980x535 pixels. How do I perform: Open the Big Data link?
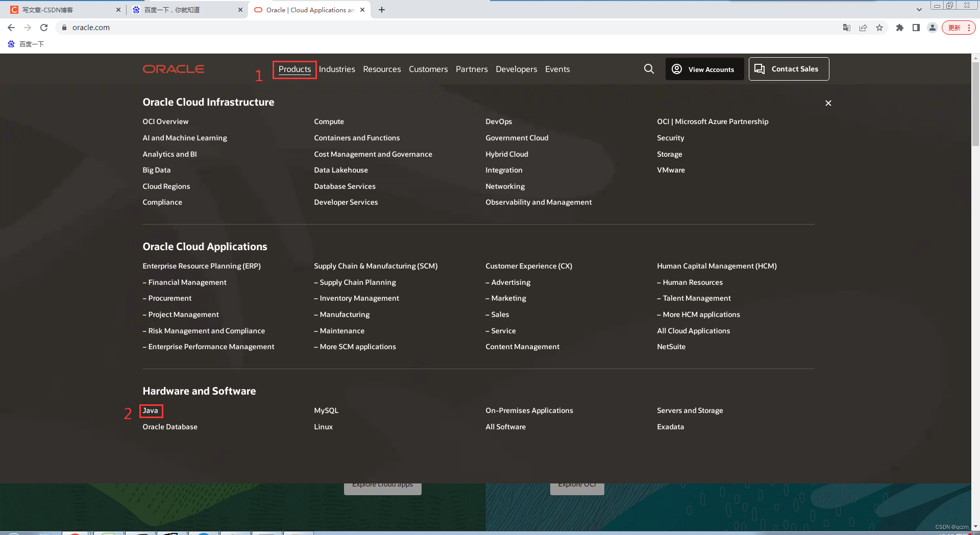tap(156, 170)
